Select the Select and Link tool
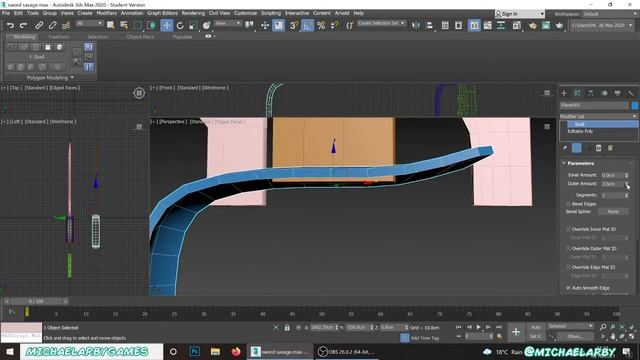The height and width of the screenshot is (360, 640). pyautogui.click(x=39, y=25)
